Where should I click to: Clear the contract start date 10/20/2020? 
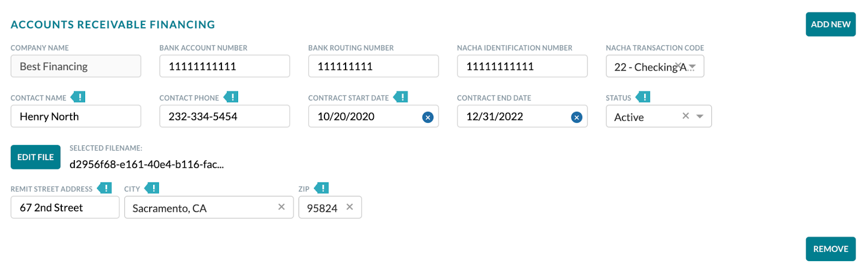pos(428,117)
